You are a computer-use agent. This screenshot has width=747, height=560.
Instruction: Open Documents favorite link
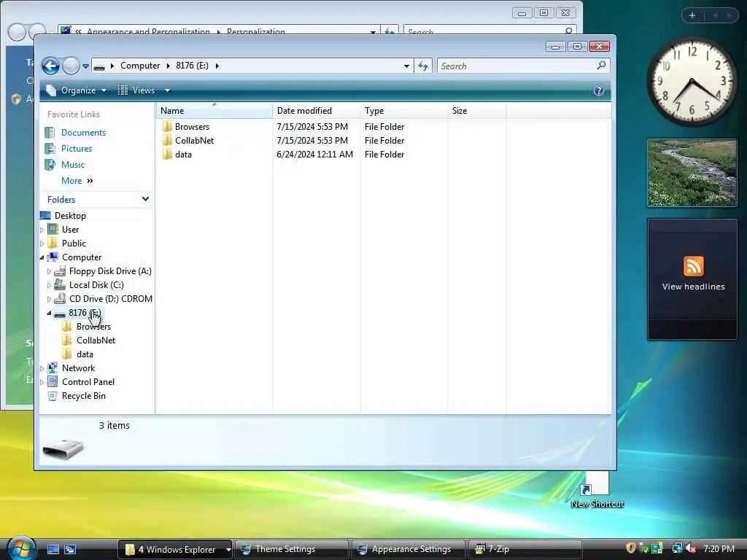(x=83, y=133)
